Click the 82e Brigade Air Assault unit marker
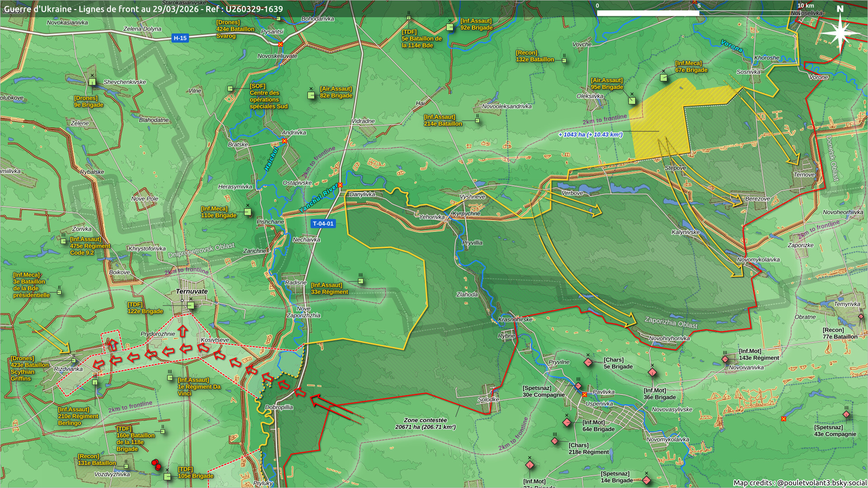Image resolution: width=868 pixels, height=488 pixels. (311, 95)
